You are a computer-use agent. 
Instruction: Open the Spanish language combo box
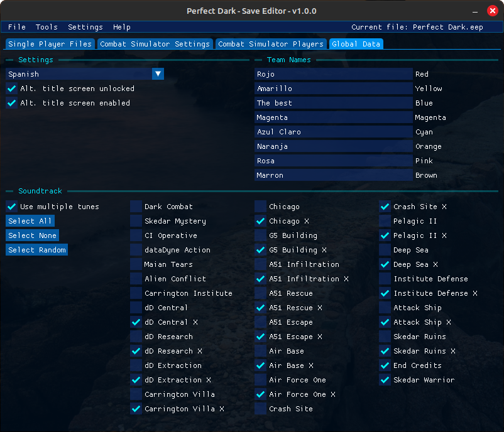tap(85, 74)
